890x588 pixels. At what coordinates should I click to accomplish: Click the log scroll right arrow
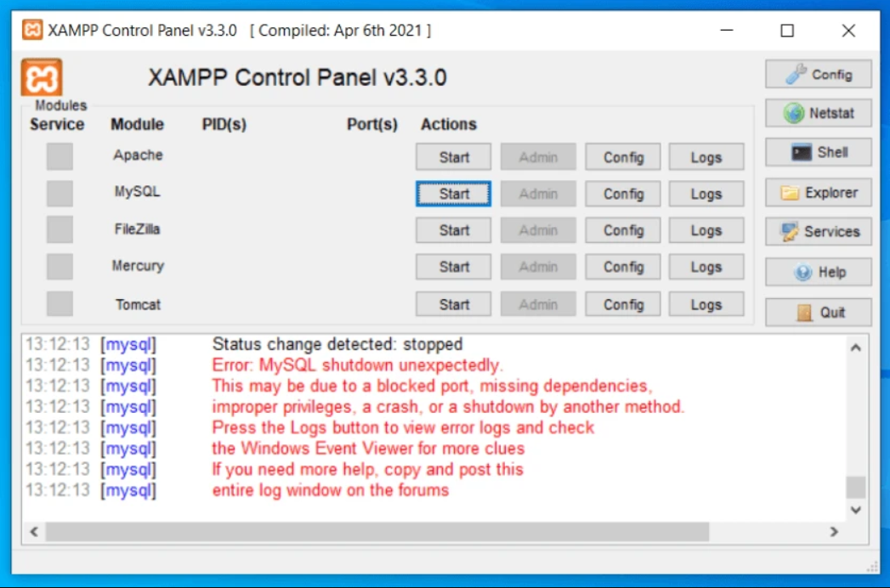click(834, 532)
